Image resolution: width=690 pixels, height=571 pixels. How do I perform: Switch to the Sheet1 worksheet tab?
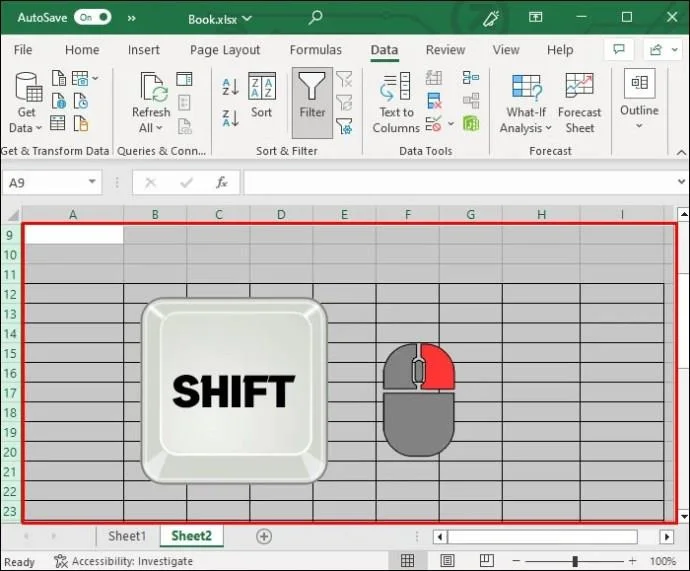[x=127, y=537]
